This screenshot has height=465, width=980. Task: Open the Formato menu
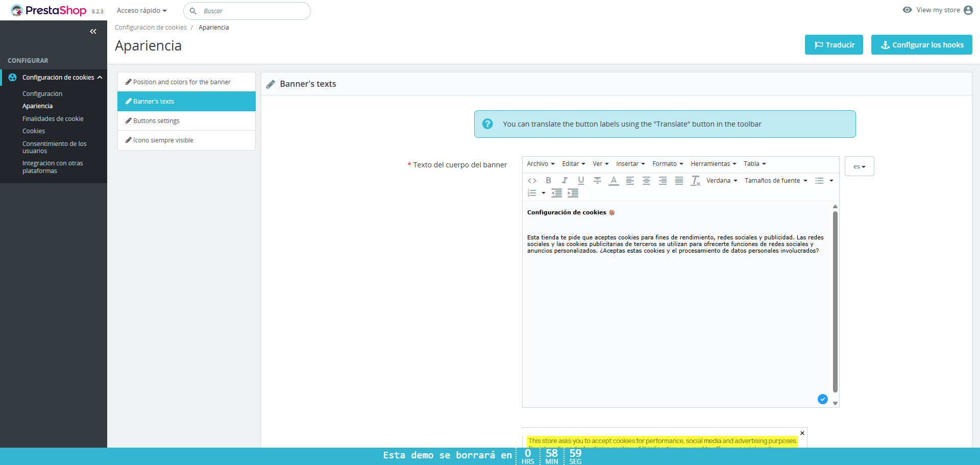tap(668, 164)
